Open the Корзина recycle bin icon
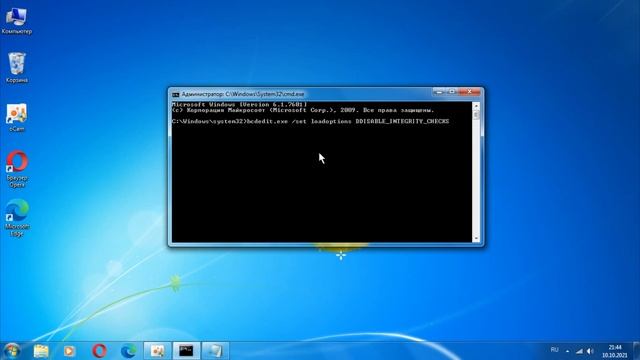The width and height of the screenshot is (640, 360). pos(17,67)
